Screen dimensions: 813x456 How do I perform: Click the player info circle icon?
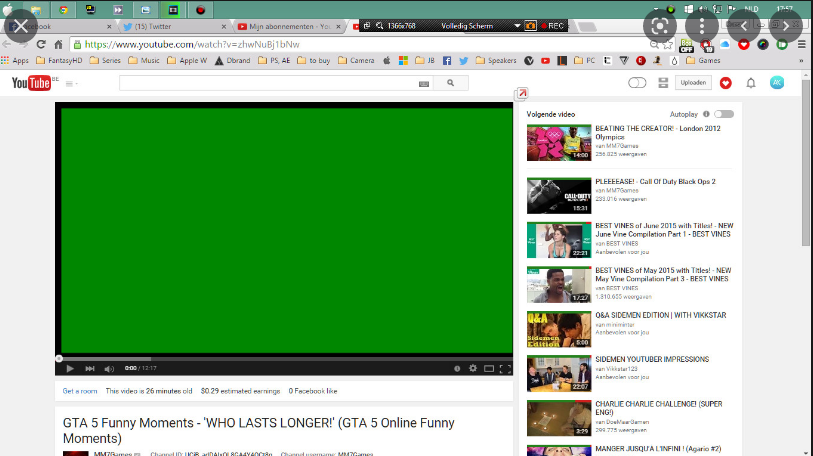click(x=457, y=368)
